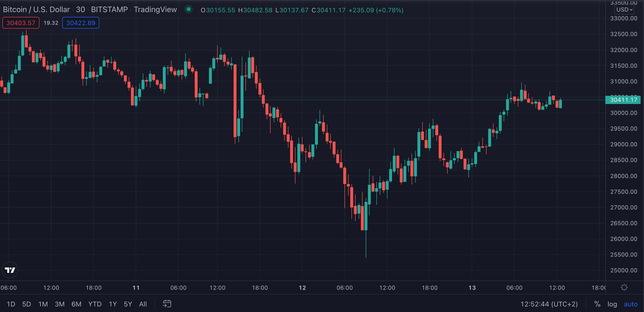Click the red sell price 30403.57 button
The width and height of the screenshot is (644, 312).
point(21,23)
